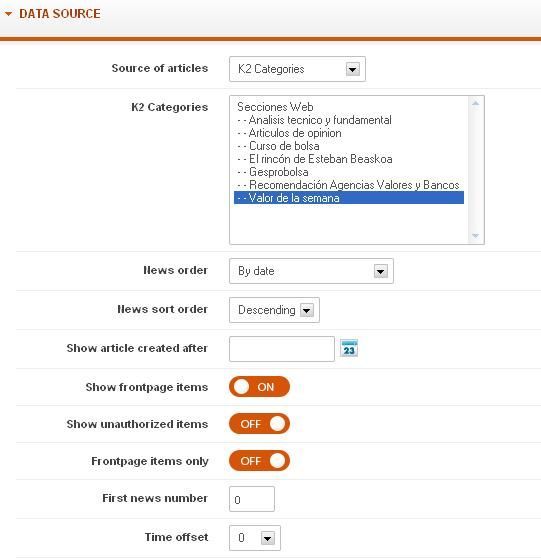Open the News order dropdown
The height and width of the screenshot is (559, 541).
311,271
